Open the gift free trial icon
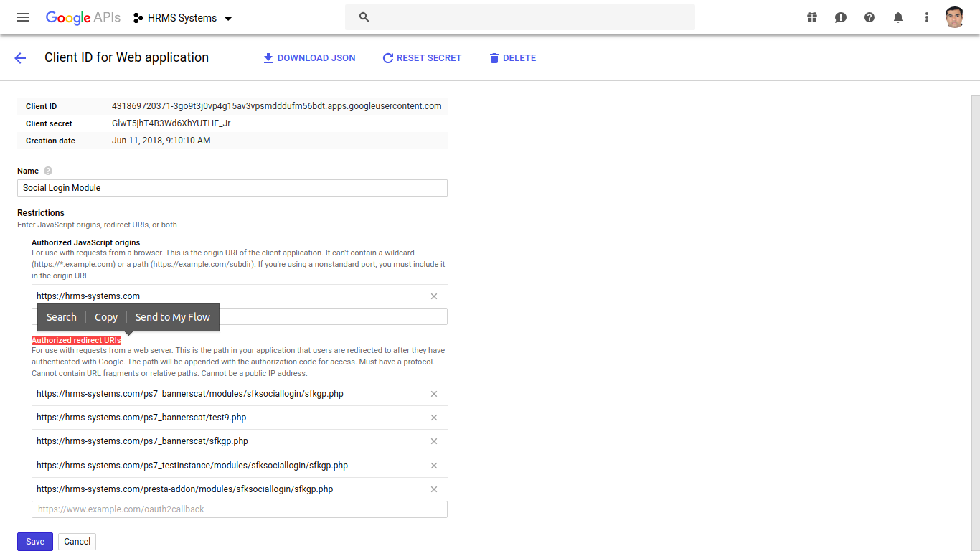Image resolution: width=980 pixels, height=551 pixels. (812, 17)
